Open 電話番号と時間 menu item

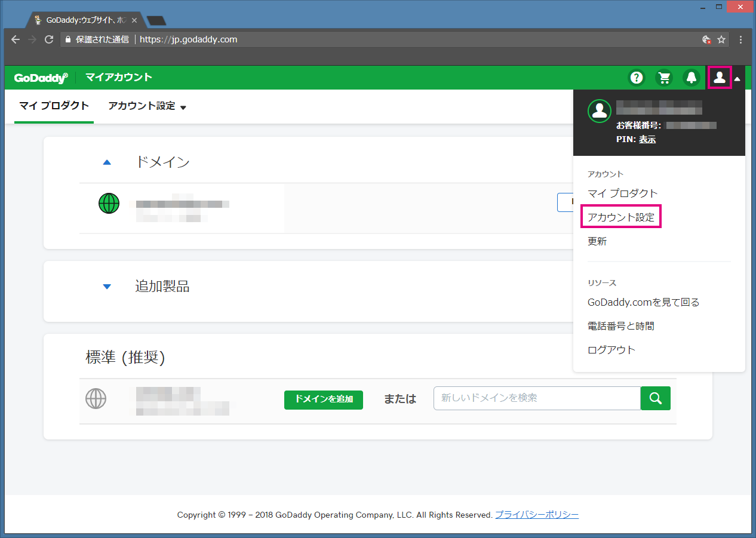(x=621, y=326)
